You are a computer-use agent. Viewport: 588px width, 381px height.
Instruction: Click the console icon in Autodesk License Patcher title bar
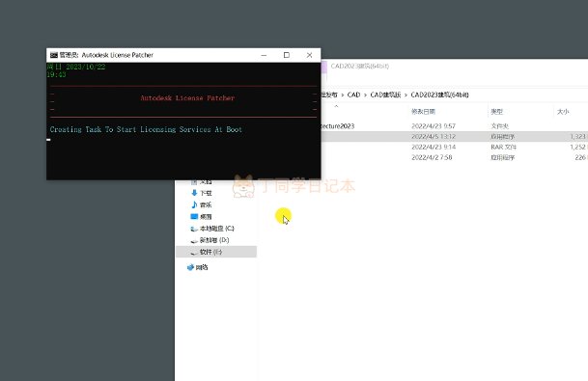click(x=54, y=55)
